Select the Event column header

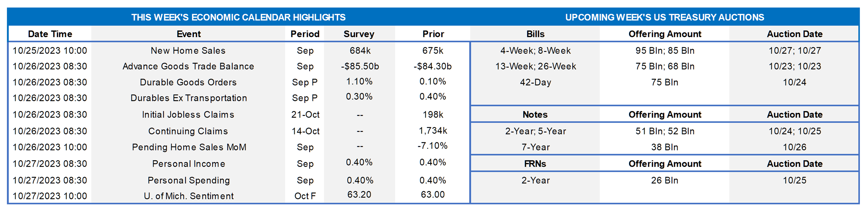(188, 34)
